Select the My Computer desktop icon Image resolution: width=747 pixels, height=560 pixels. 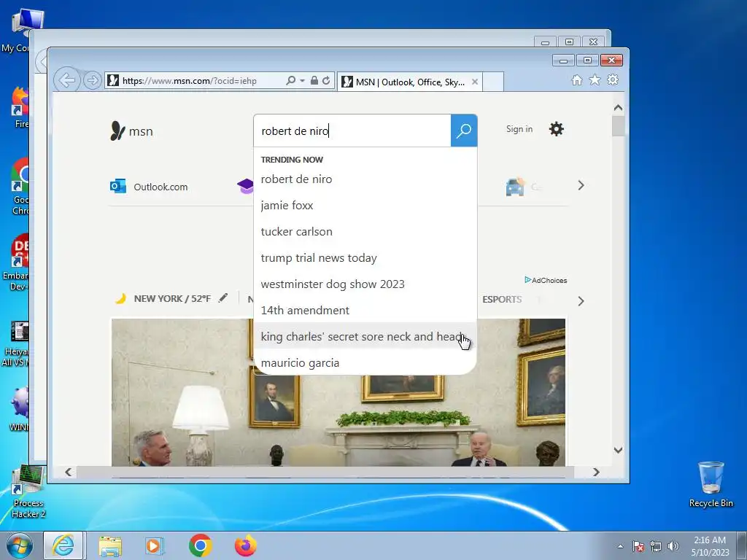21,30
